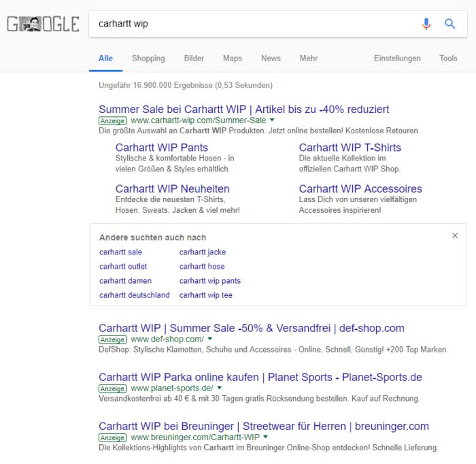Open the Carhartt WIP Accessoires sitelink
The width and height of the screenshot is (476, 464).
360,189
